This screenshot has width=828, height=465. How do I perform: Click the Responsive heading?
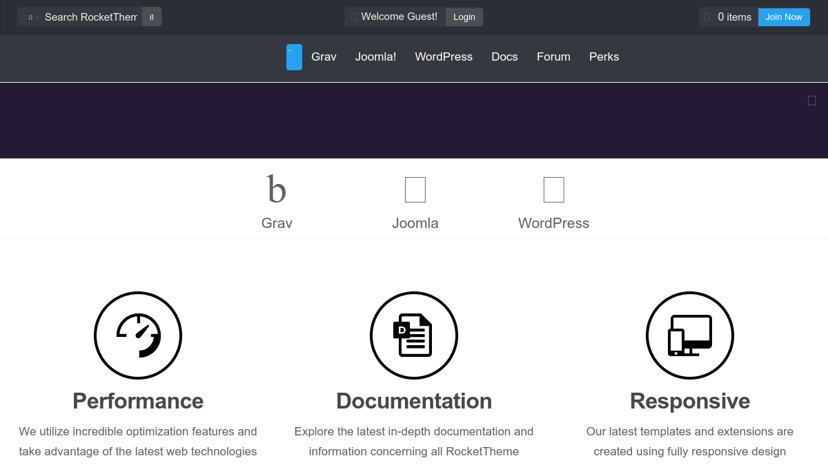(x=690, y=401)
